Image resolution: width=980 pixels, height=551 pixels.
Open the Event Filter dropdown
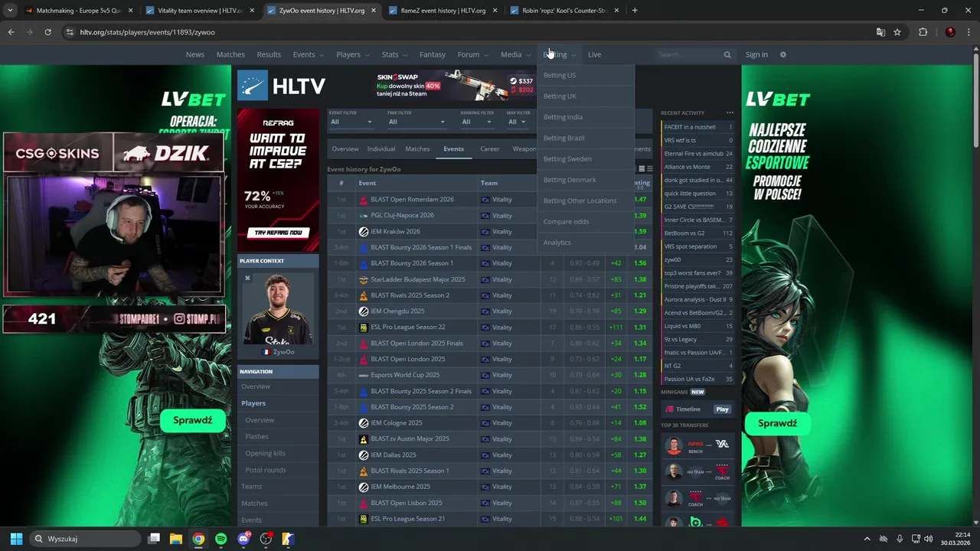coord(351,122)
